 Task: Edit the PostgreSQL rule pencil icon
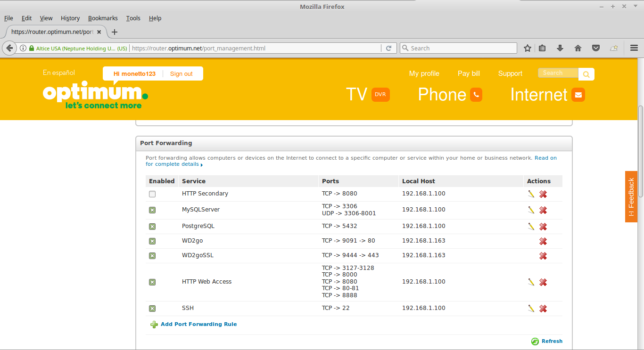[x=531, y=226]
